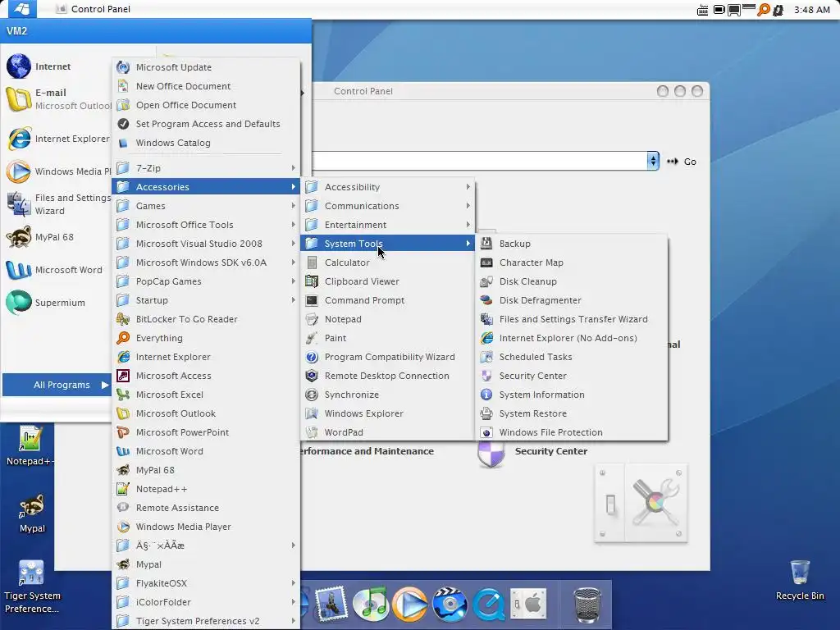
Task: Click the Go button in Control Panel
Action: 682,162
